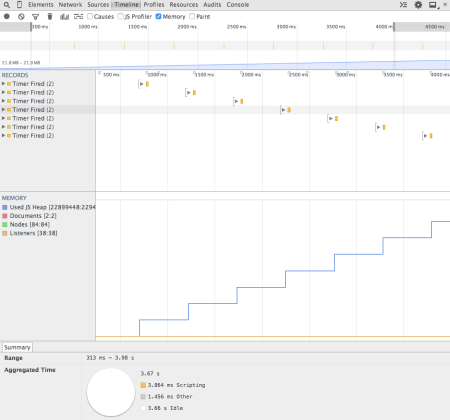Open DevTools settings gear
This screenshot has height=420, width=450.
coord(418,5)
